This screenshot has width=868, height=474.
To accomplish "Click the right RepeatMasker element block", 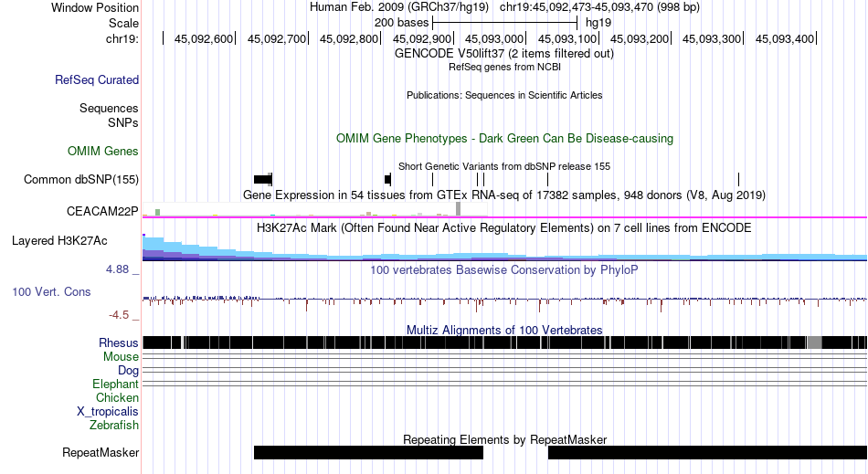I will click(707, 452).
